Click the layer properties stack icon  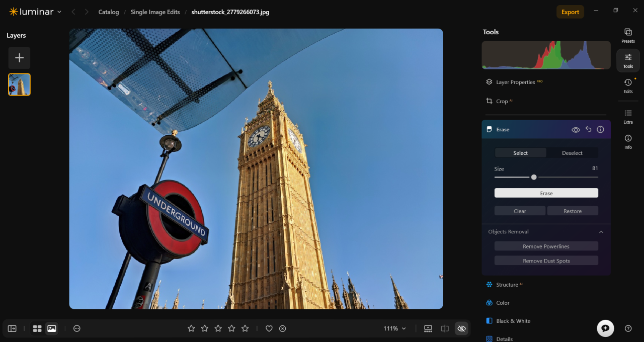pyautogui.click(x=489, y=82)
